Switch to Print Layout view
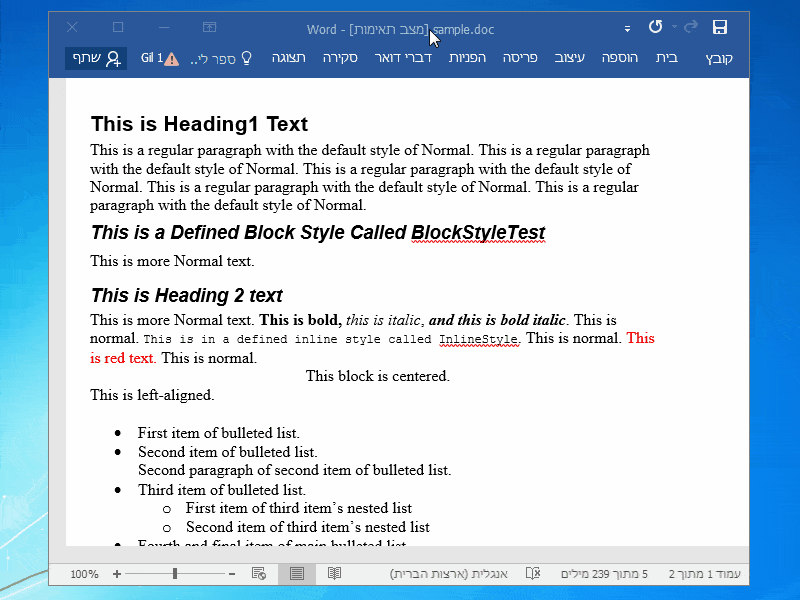Viewport: 800px width, 600px height. point(296,573)
